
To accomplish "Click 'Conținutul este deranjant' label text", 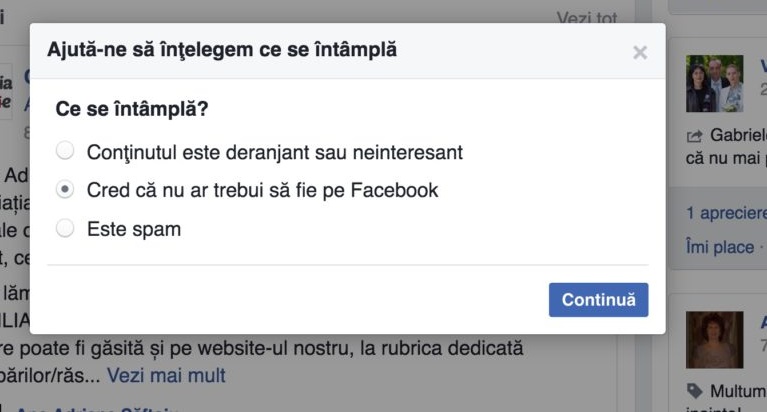I will tap(274, 153).
